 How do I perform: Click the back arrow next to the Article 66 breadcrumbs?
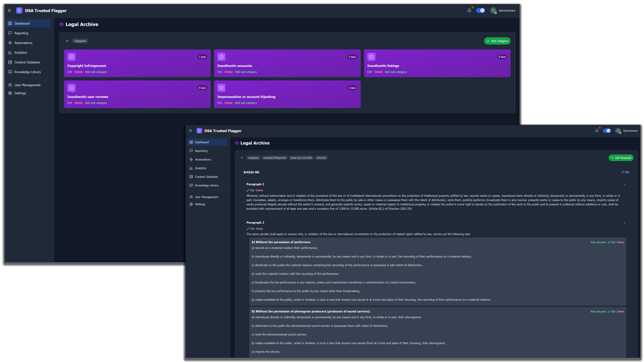(x=242, y=158)
